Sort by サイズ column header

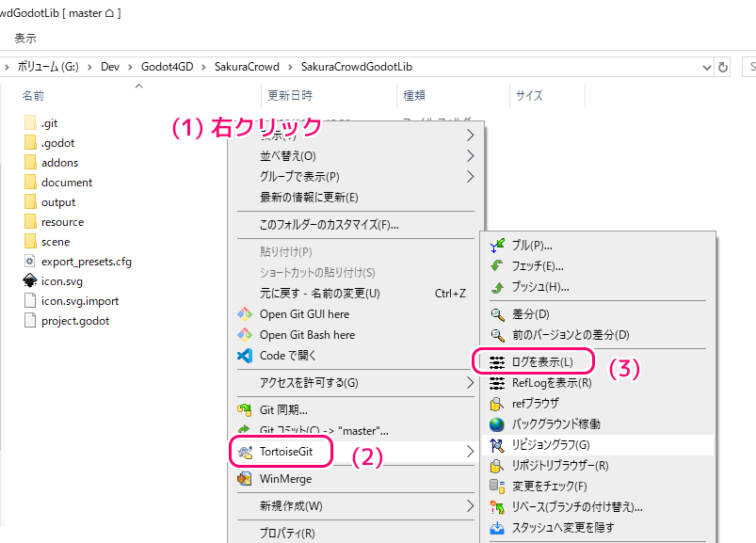(529, 96)
